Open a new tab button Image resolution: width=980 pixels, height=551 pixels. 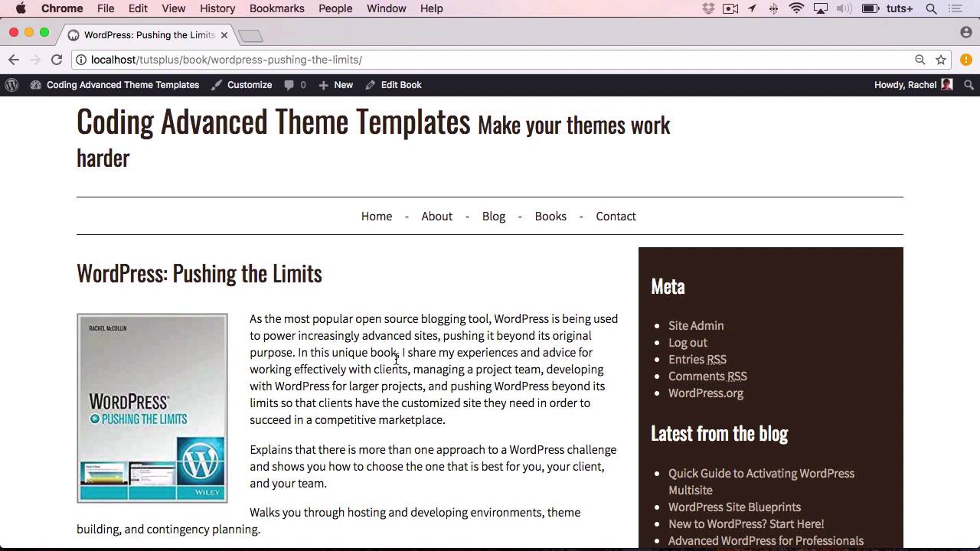250,35
